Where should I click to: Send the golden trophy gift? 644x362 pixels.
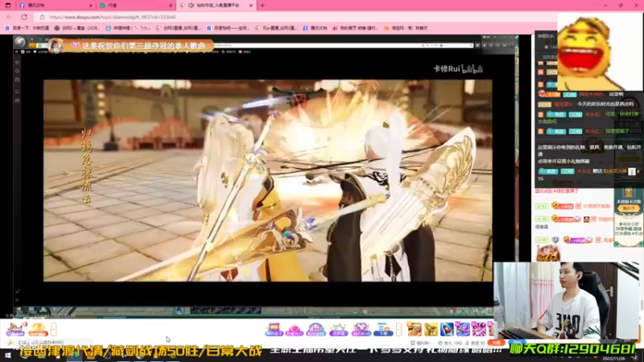pyautogui.click(x=431, y=329)
